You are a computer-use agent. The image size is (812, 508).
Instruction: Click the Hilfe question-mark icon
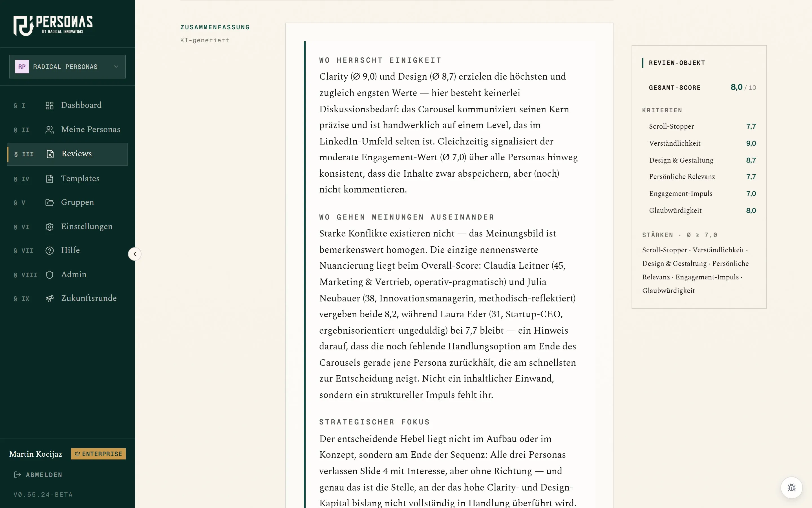[49, 251]
